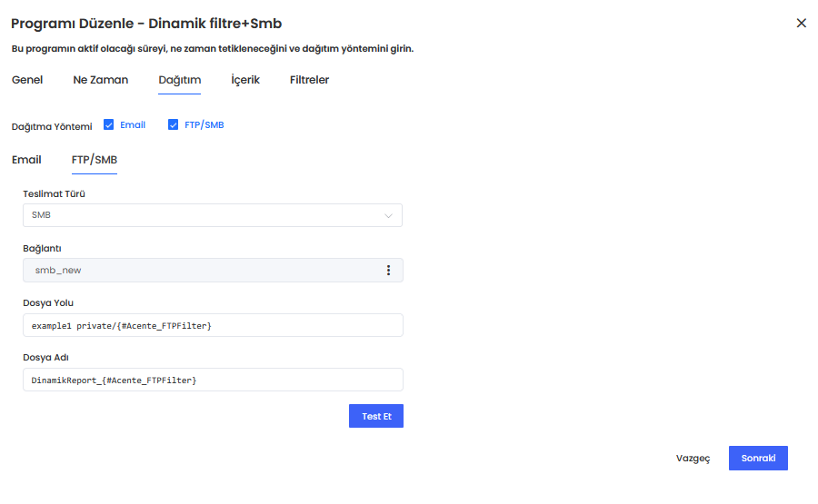The height and width of the screenshot is (504, 818).
Task: Open the Filtreler tab
Action: pyautogui.click(x=309, y=80)
